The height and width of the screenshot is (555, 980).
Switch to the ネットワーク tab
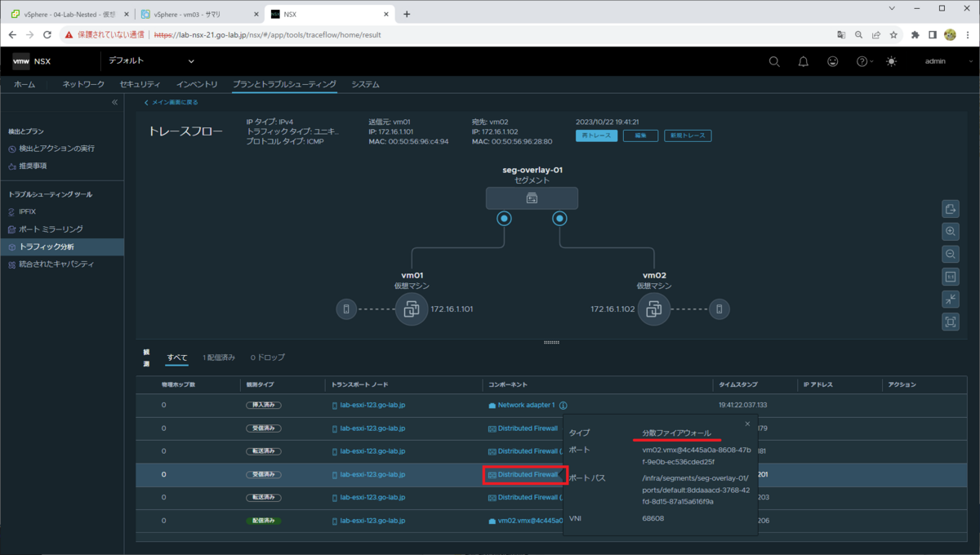[83, 84]
